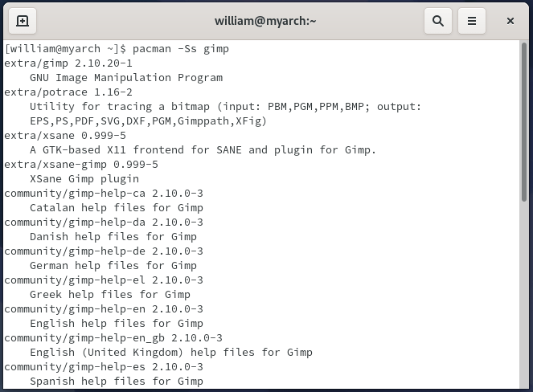Click the window title william@myarch:~
The width and height of the screenshot is (533, 392).
265,21
